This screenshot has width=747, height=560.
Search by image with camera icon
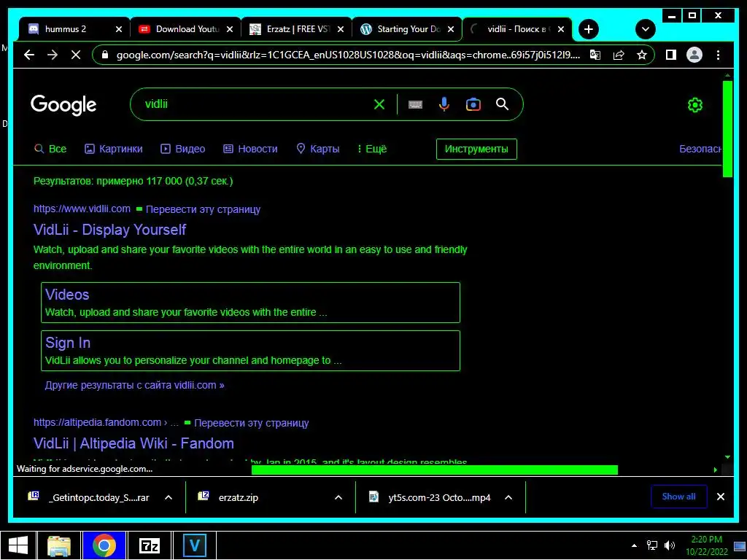(x=473, y=104)
